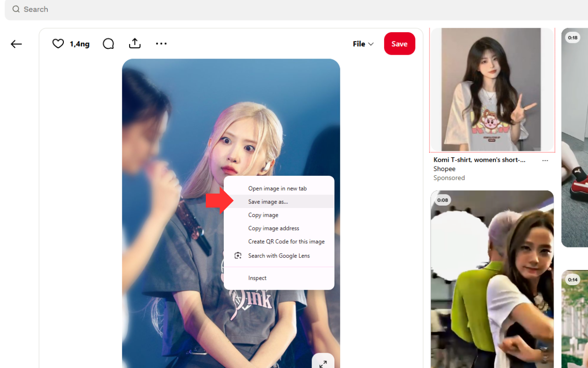Open the Komi T-shirt sponsored image
588x368 pixels.
492,90
